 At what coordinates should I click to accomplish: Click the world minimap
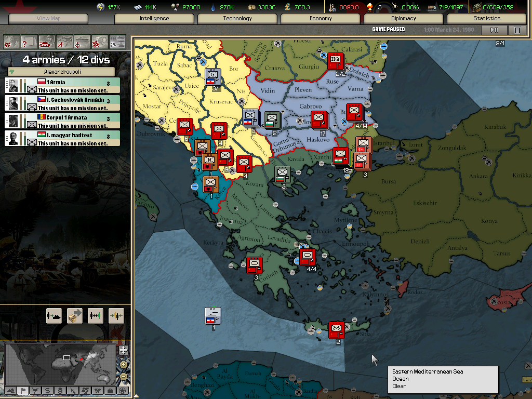click(60, 364)
